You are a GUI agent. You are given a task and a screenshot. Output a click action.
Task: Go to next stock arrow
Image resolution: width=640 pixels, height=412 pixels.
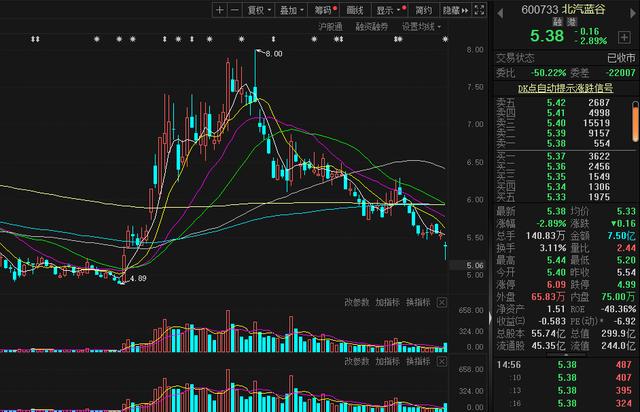pyautogui.click(x=634, y=13)
